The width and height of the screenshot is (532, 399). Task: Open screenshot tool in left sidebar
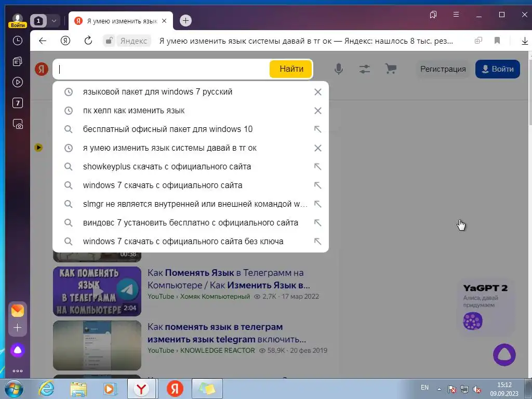click(17, 124)
